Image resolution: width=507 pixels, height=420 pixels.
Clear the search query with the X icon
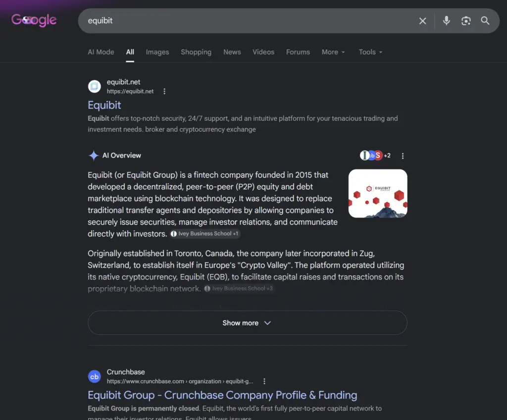[x=423, y=21]
